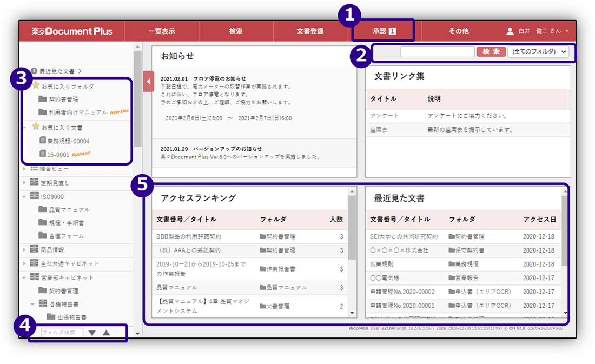Open the 品質マニュアル folder in the tree
Viewport: 595px width, 364px height.
(x=69, y=209)
